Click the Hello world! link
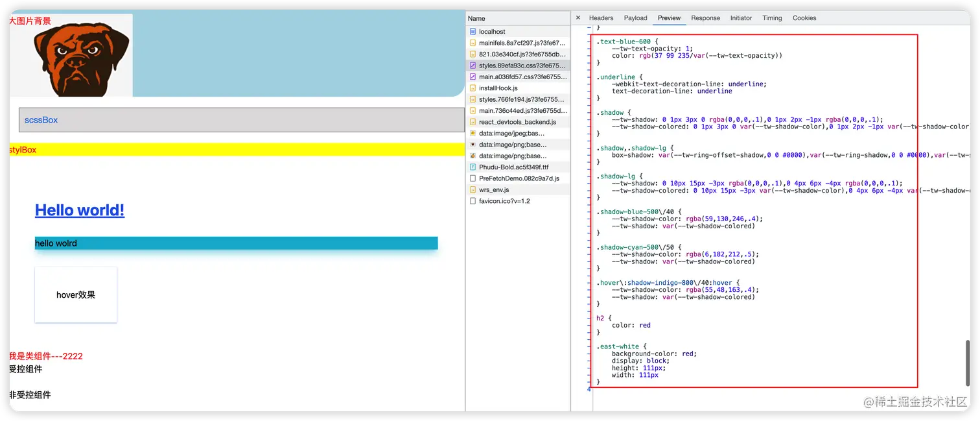The height and width of the screenshot is (421, 980). 80,210
